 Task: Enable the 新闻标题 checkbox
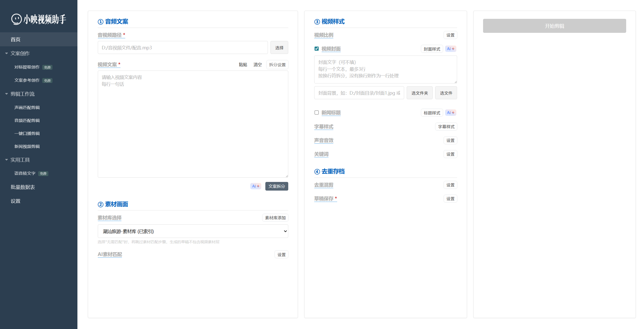click(317, 112)
